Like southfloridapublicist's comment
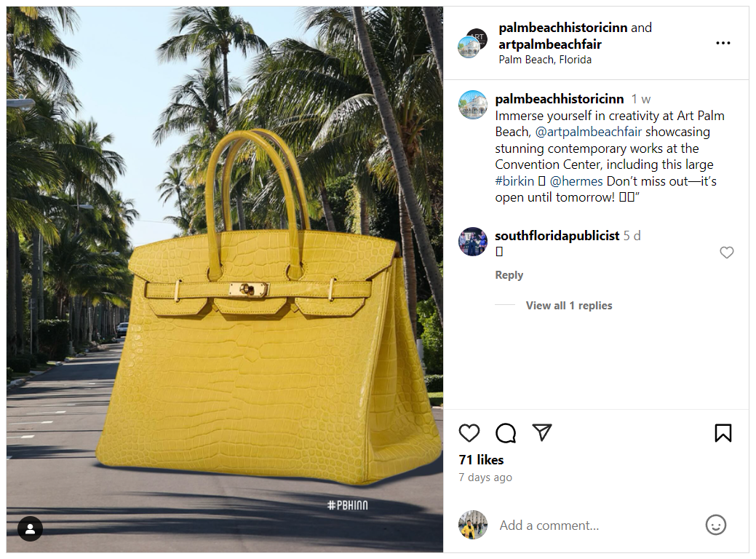This screenshot has width=756, height=559. [x=726, y=253]
